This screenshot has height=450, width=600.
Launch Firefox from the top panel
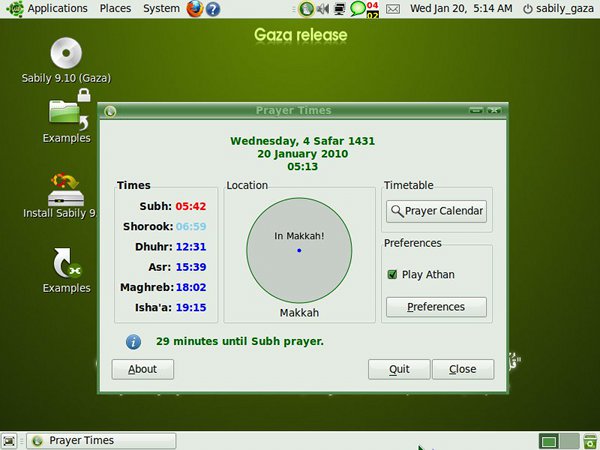point(195,9)
